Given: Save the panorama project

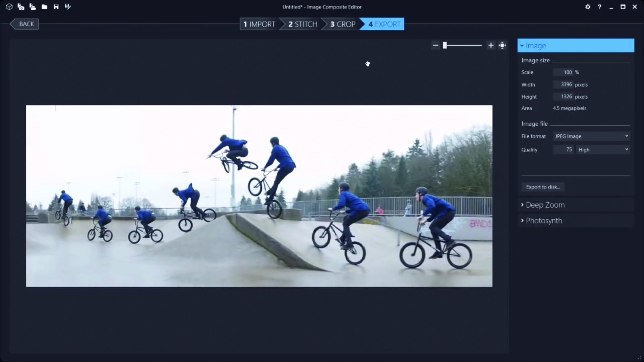Looking at the screenshot, I should pyautogui.click(x=56, y=7).
